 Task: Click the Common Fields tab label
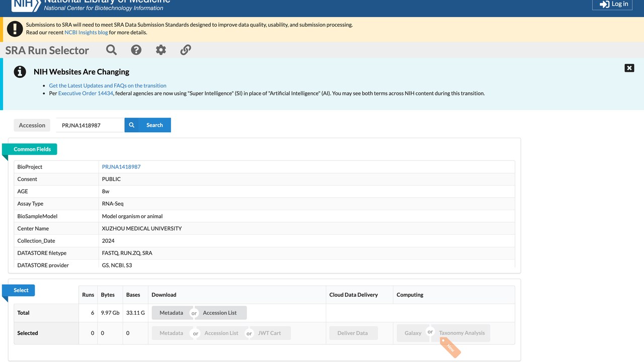32,149
